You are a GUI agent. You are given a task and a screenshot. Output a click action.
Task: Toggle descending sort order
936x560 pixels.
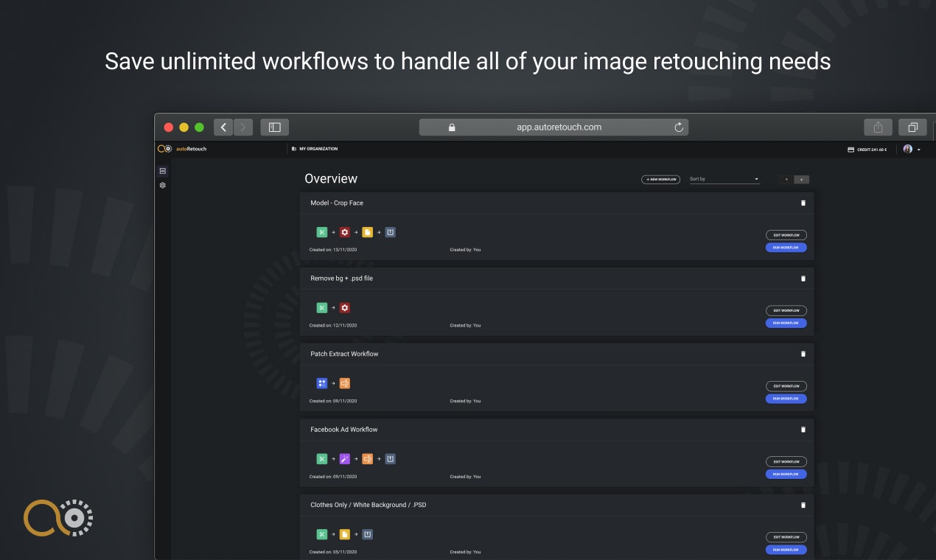pos(800,179)
